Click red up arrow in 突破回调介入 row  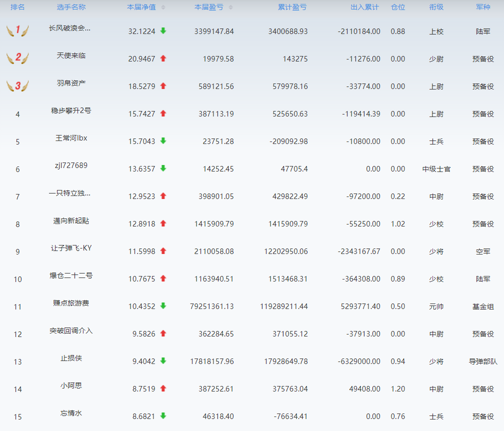(x=163, y=333)
